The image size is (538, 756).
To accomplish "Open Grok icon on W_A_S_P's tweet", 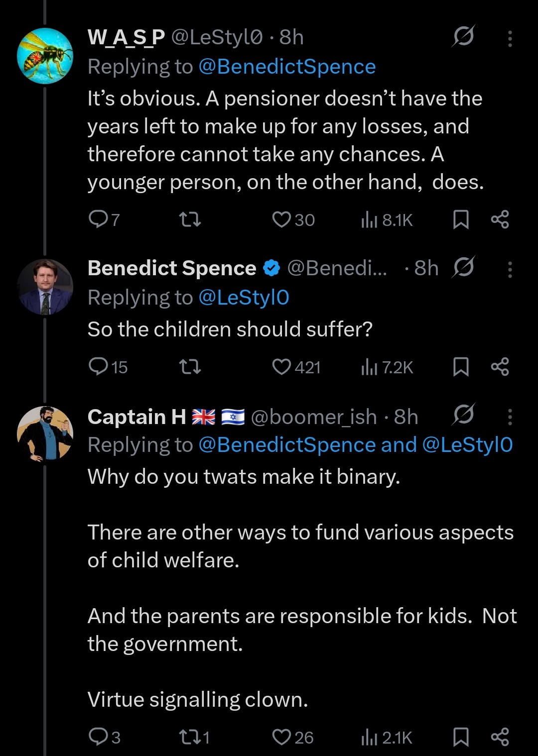I will click(x=463, y=36).
